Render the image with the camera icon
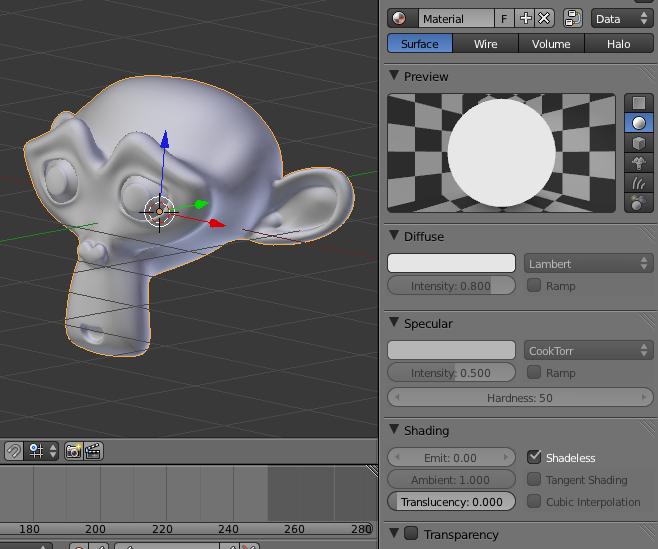 coord(74,451)
